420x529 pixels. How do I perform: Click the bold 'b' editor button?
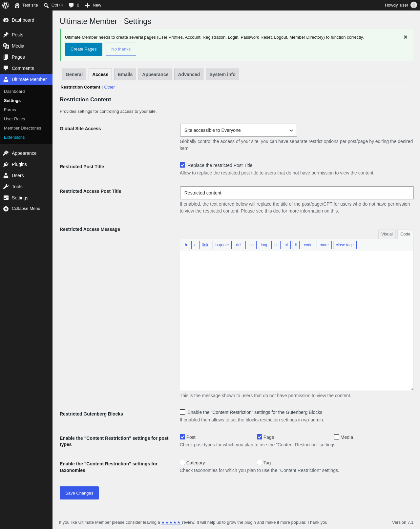186,245
